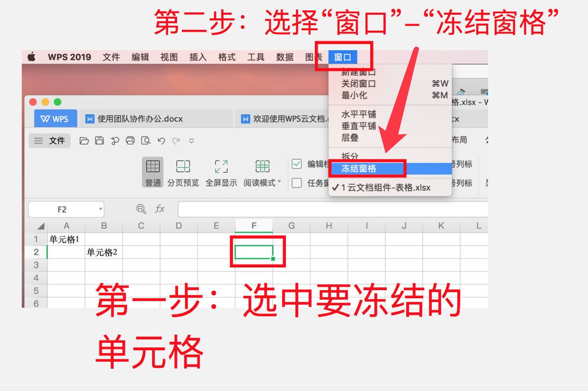Select column D header

coord(179,226)
